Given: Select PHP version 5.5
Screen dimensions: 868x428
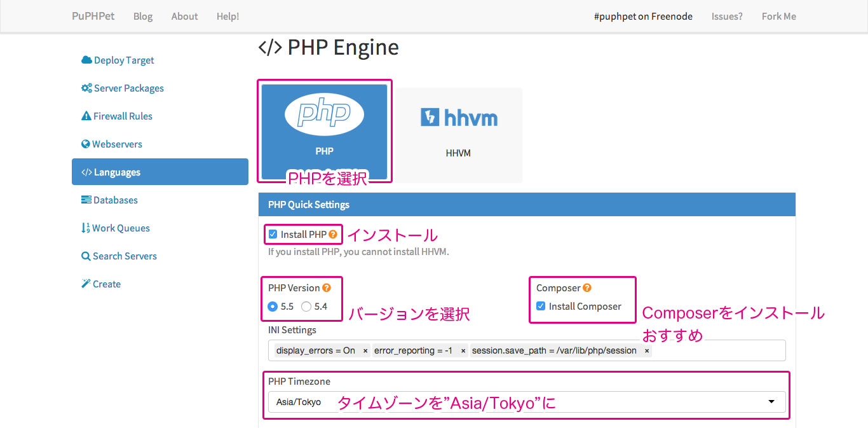Looking at the screenshot, I should click(273, 307).
